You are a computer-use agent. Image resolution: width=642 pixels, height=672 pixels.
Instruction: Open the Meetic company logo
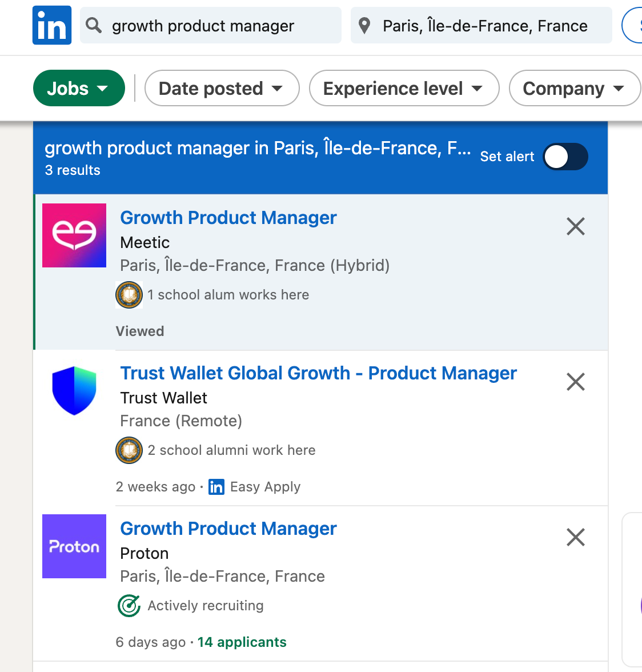[x=74, y=235]
